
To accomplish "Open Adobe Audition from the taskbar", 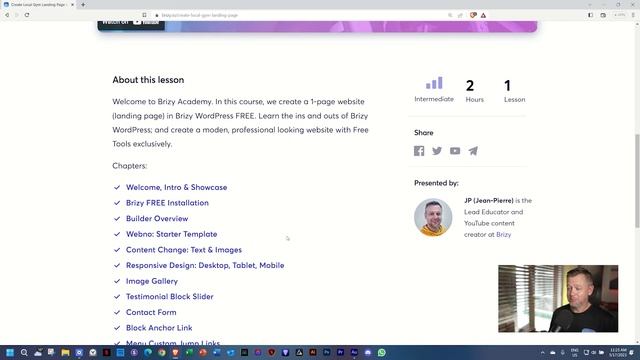I will point(354,352).
